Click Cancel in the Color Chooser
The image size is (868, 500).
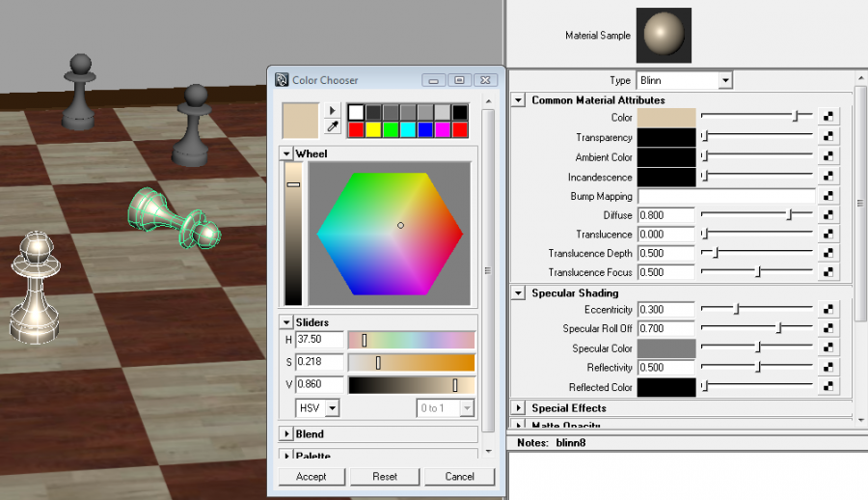tap(460, 477)
